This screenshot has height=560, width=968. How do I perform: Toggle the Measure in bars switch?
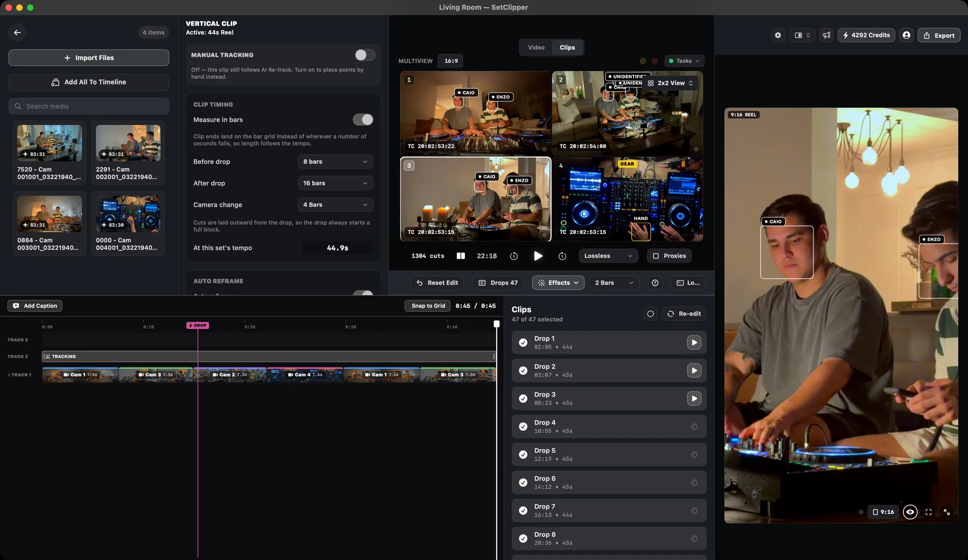tap(363, 120)
